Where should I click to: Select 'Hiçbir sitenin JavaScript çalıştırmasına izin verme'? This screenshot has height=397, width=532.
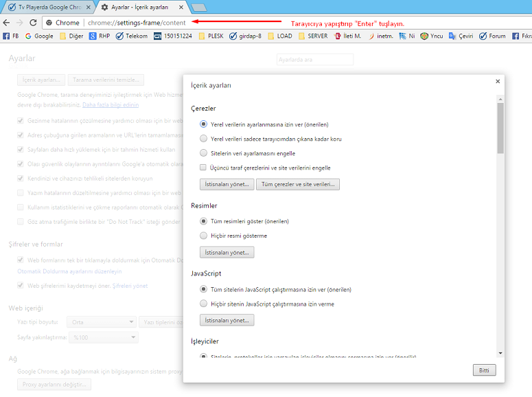pyautogui.click(x=203, y=304)
